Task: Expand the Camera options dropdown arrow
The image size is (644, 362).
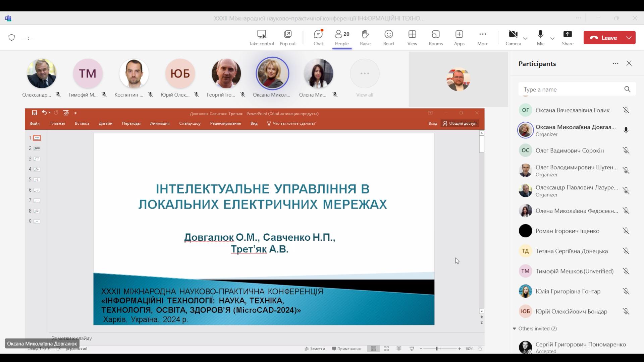Action: (525, 38)
